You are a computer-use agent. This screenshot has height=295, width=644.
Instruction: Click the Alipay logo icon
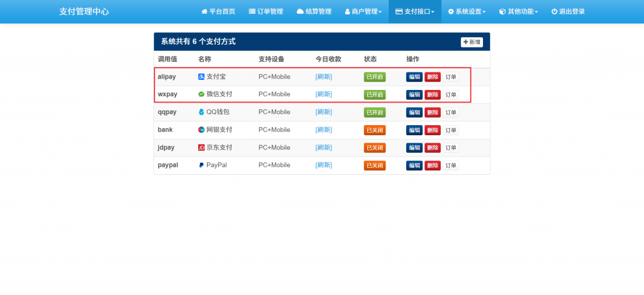pos(201,77)
